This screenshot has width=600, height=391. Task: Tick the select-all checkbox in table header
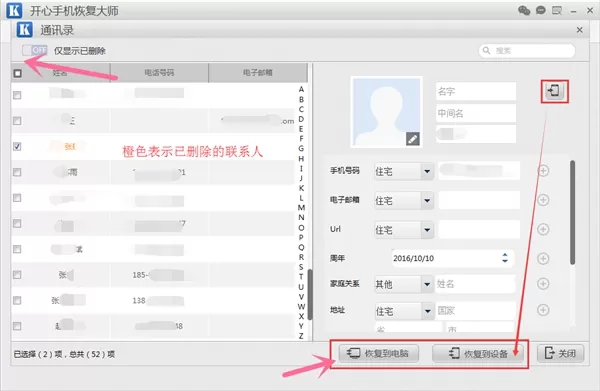click(x=18, y=73)
